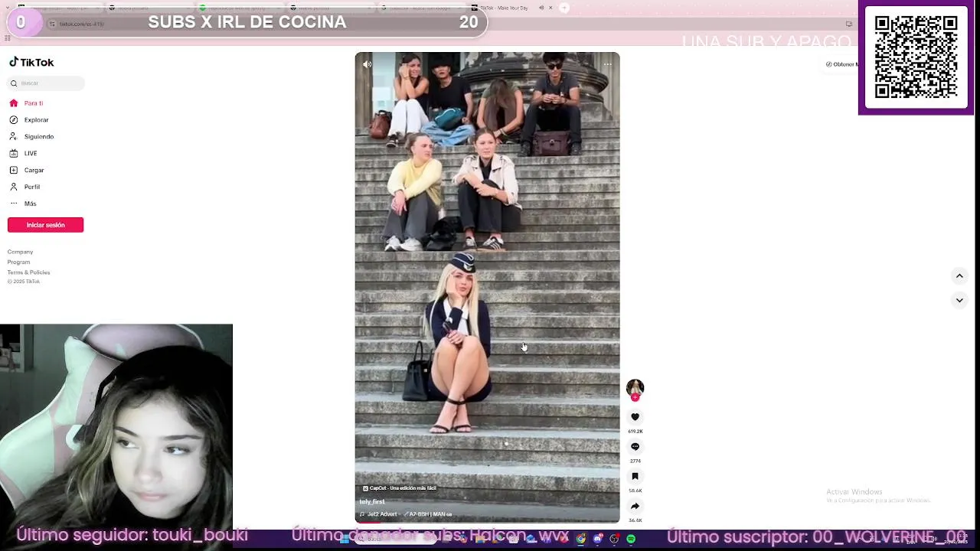Viewport: 980px width, 551px height.
Task: Open the LIVE section
Action: point(23,153)
